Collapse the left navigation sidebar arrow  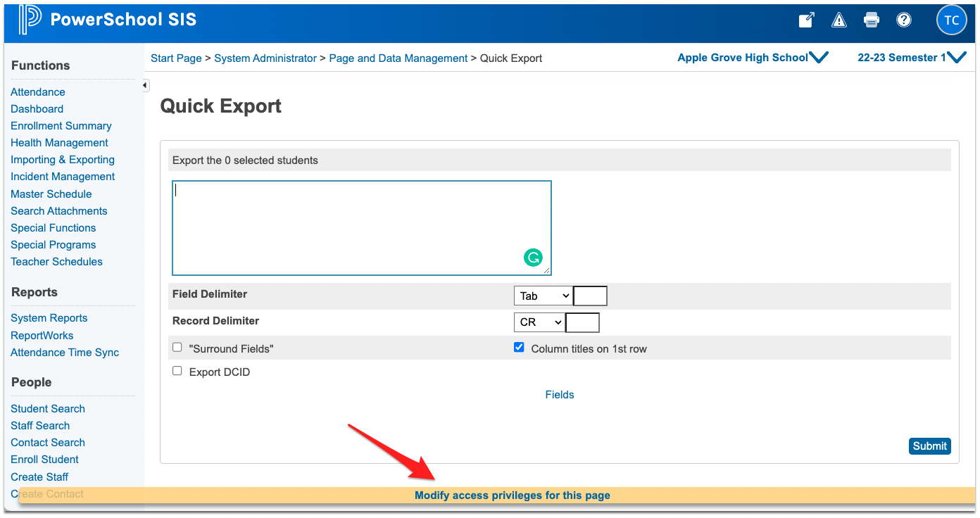coord(145,86)
